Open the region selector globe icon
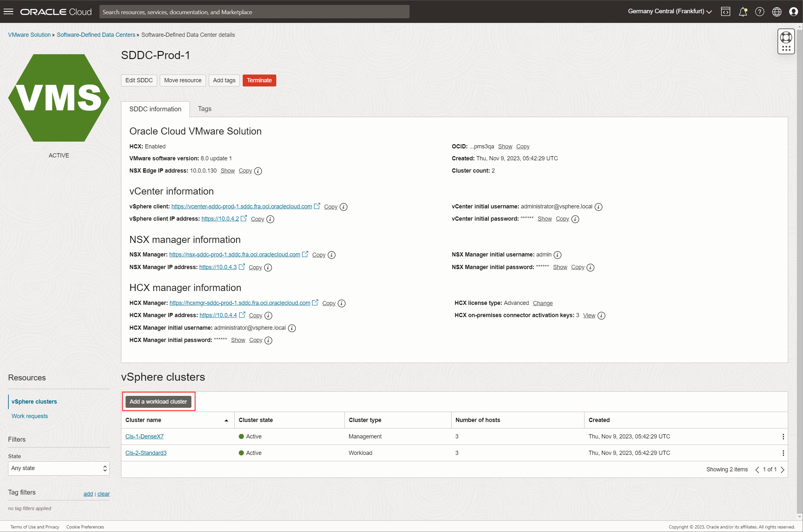This screenshot has height=532, width=803. [779, 11]
